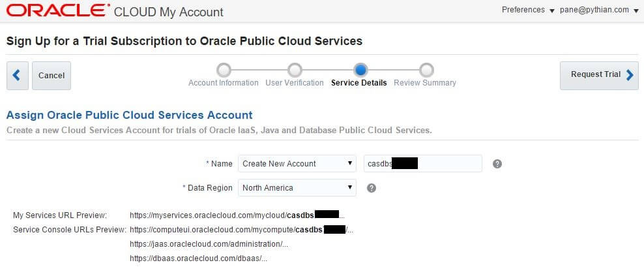Click the dbaas.oraclecloud.com URL preview
The height and width of the screenshot is (267, 644).
198,259
